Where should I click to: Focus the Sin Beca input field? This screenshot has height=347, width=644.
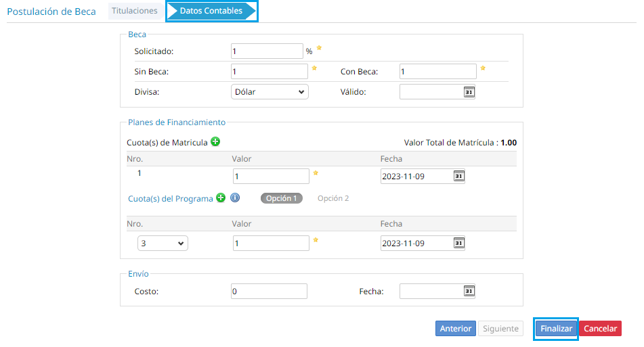coord(270,72)
